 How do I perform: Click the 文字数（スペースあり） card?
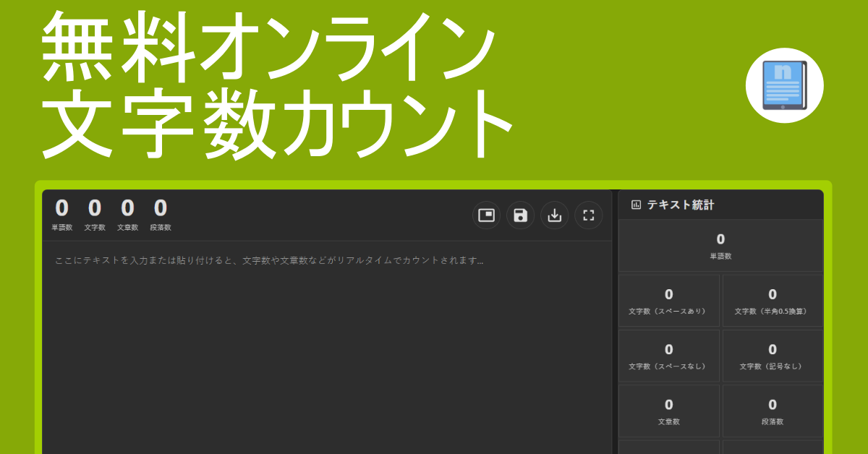tap(669, 301)
